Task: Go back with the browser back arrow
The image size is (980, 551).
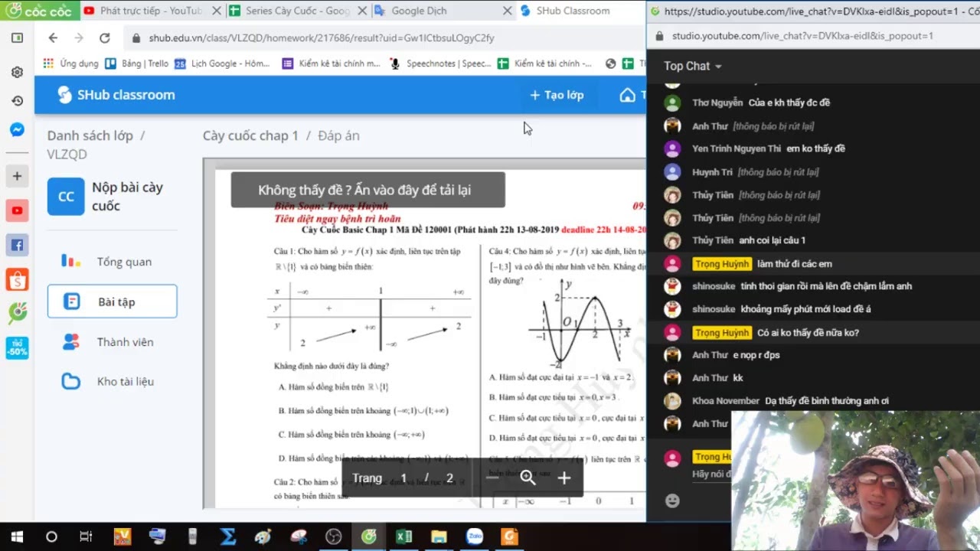Action: click(x=52, y=37)
